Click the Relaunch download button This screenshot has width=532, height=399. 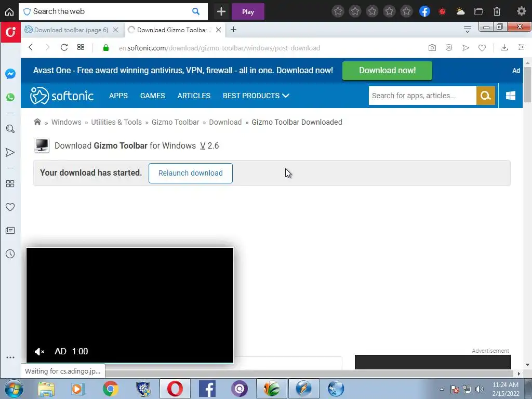coord(190,173)
